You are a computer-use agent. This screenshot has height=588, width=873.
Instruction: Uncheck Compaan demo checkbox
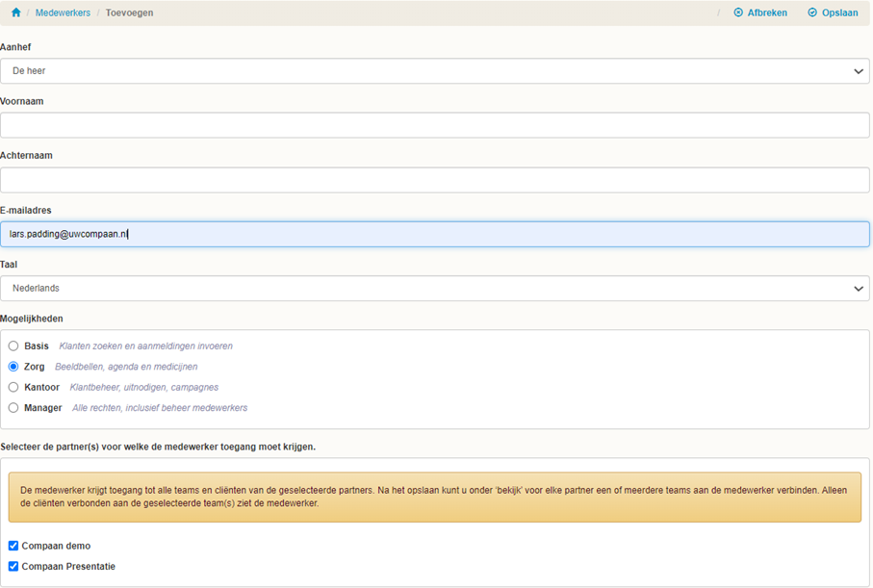coord(13,546)
